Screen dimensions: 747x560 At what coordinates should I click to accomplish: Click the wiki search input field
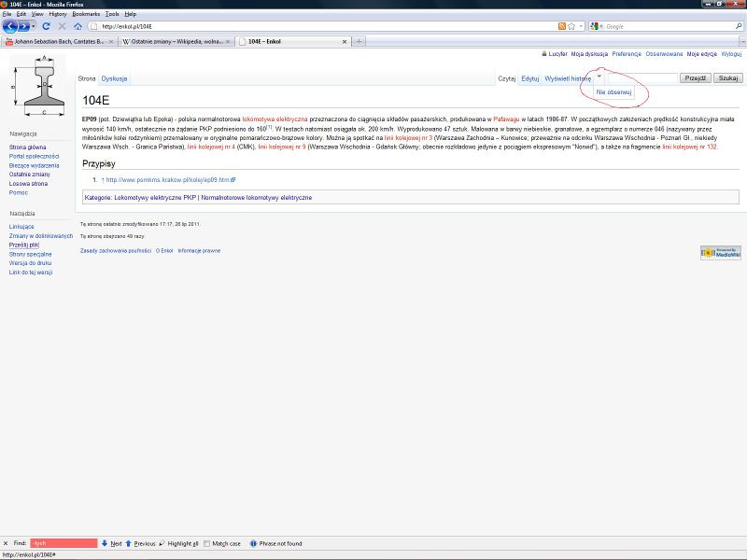[x=643, y=79]
